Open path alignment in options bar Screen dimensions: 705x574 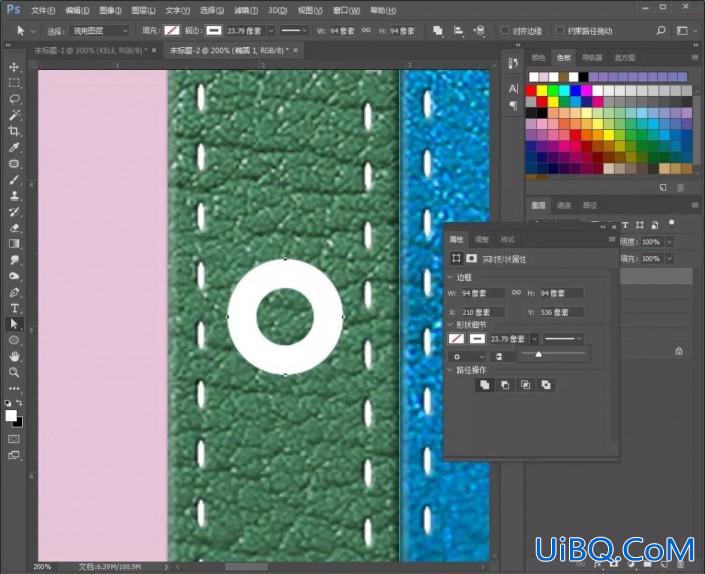tap(458, 31)
